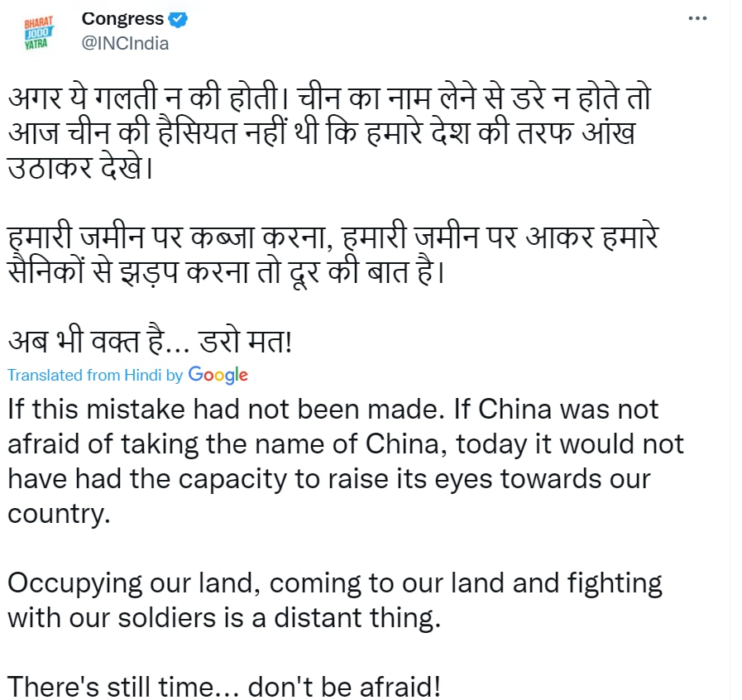This screenshot has width=742, height=700.
Task: Click line starting 'have had the capacity'
Action: point(328,479)
